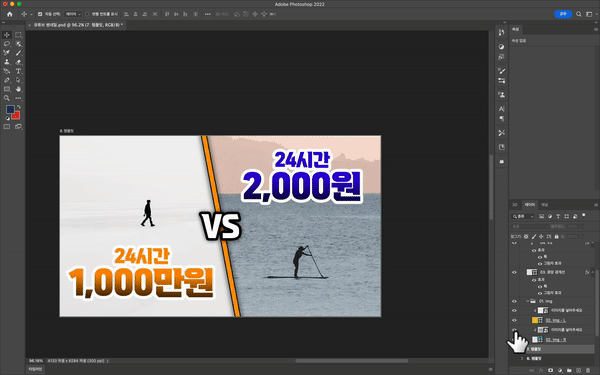600x375 pixels.
Task: Switch to the Channels tab
Action: click(x=545, y=205)
